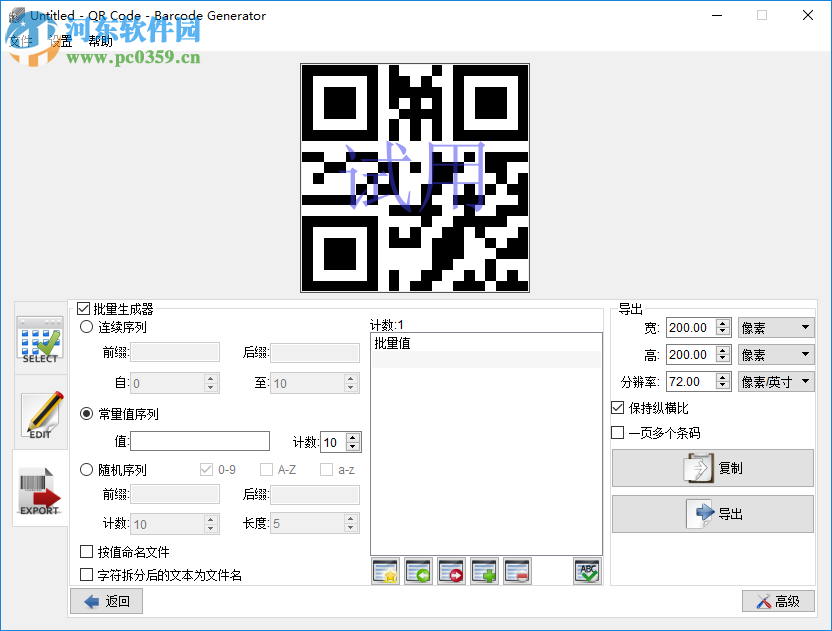Remove a batch value using the red minus icon
The image size is (832, 631).
[x=517, y=571]
